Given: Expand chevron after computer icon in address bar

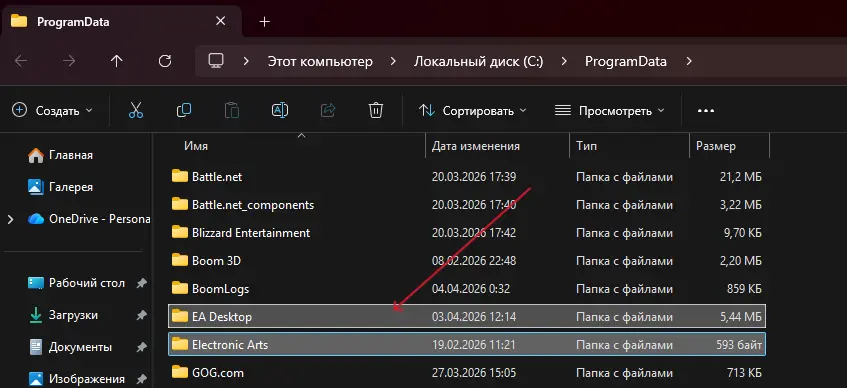Looking at the screenshot, I should 246,61.
